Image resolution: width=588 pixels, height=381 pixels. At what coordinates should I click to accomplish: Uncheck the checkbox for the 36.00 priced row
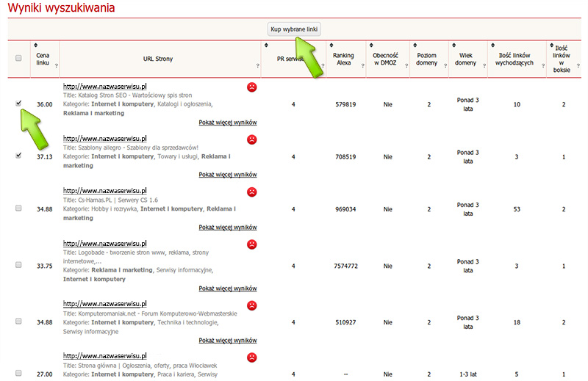point(18,104)
